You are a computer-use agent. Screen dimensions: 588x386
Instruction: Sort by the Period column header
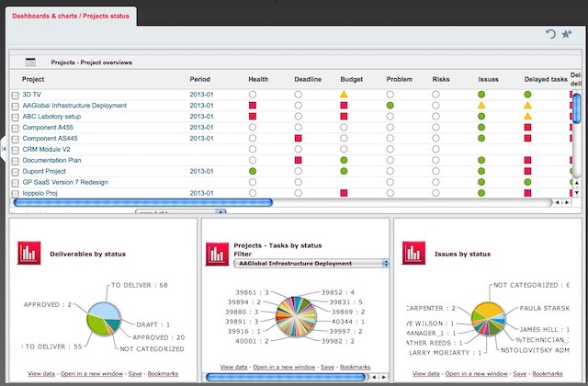(x=200, y=79)
